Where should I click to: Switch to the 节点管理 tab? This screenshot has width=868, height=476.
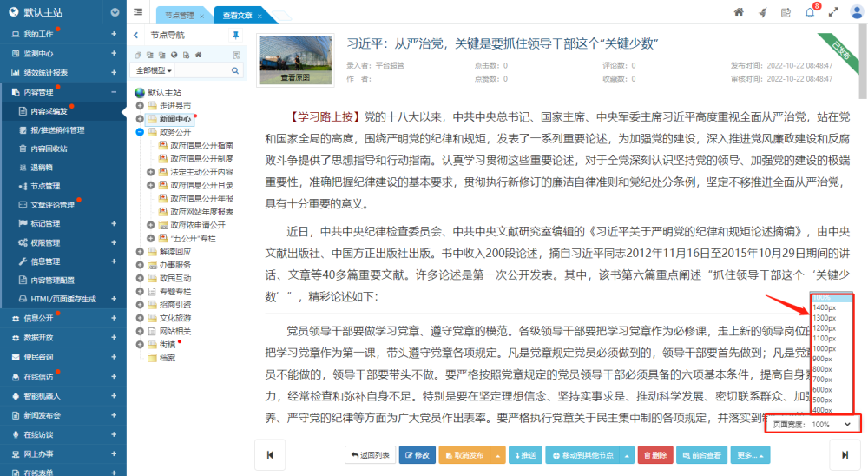coord(181,16)
